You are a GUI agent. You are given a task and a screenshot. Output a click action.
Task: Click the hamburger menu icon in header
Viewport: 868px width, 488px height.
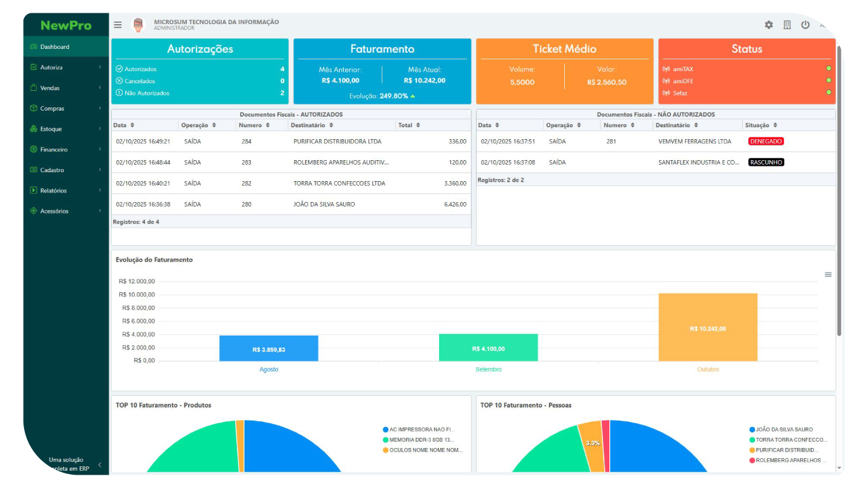(x=118, y=25)
